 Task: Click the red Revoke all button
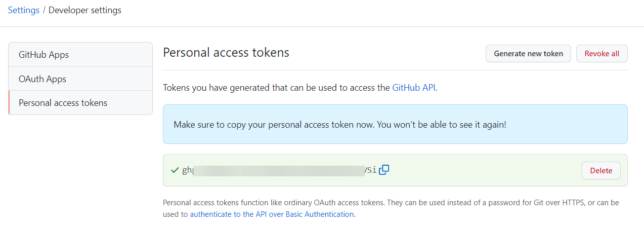(602, 53)
